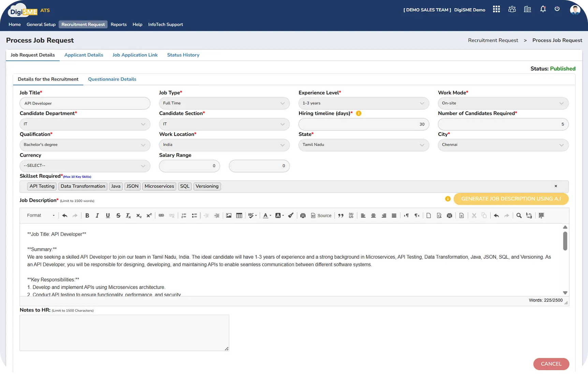The height and width of the screenshot is (375, 588).
Task: Click the block quote icon
Action: pyautogui.click(x=340, y=215)
